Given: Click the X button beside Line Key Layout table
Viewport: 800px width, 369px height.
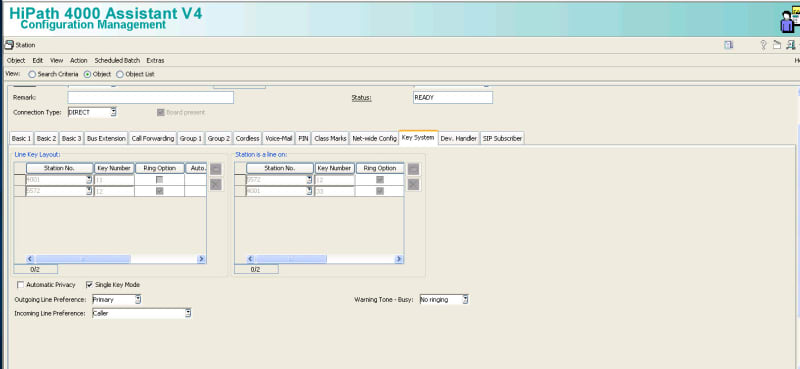Looking at the screenshot, I should 216,184.
